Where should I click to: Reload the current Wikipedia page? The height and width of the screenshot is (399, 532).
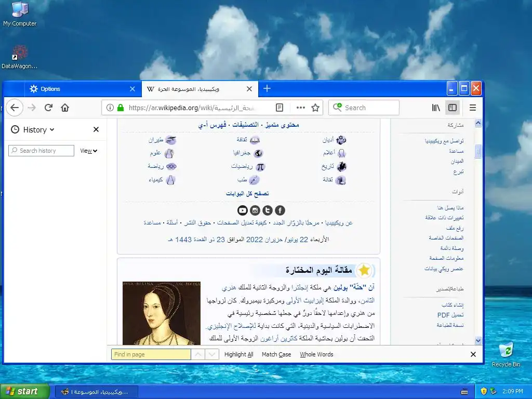[48, 108]
